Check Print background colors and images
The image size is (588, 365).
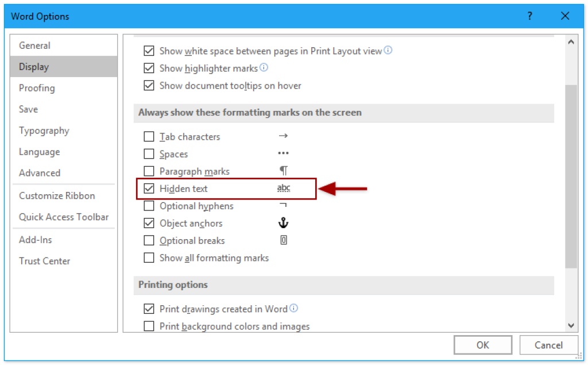[149, 326]
